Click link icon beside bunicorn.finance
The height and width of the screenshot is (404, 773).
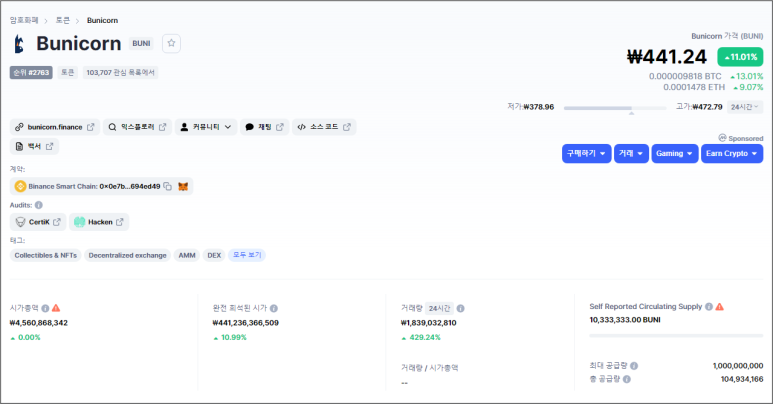(x=19, y=127)
